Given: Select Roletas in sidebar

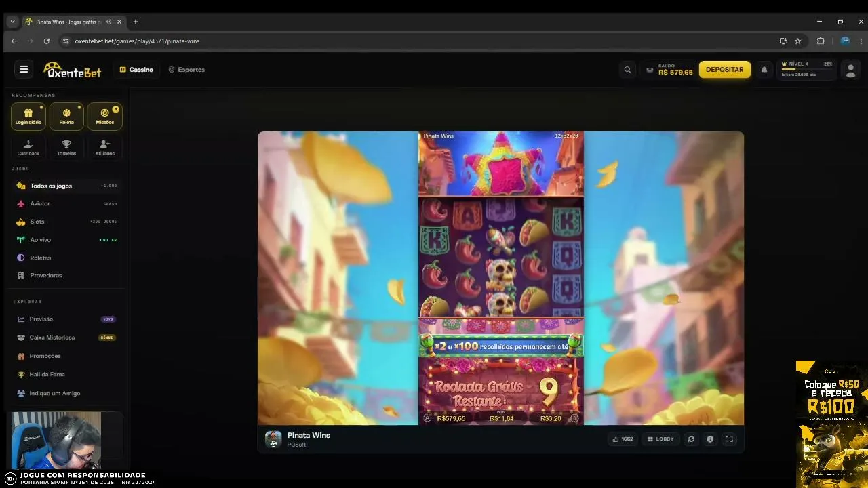Looking at the screenshot, I should tap(66, 258).
